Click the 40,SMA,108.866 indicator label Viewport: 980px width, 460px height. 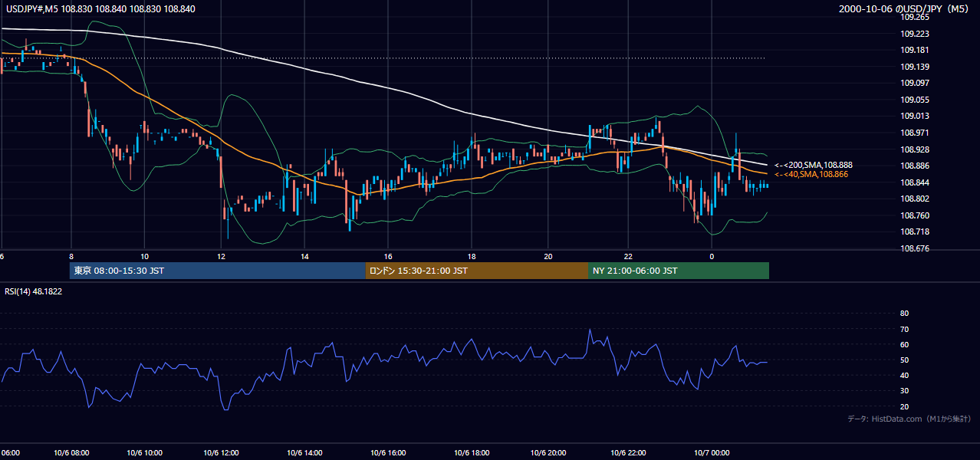(811, 175)
